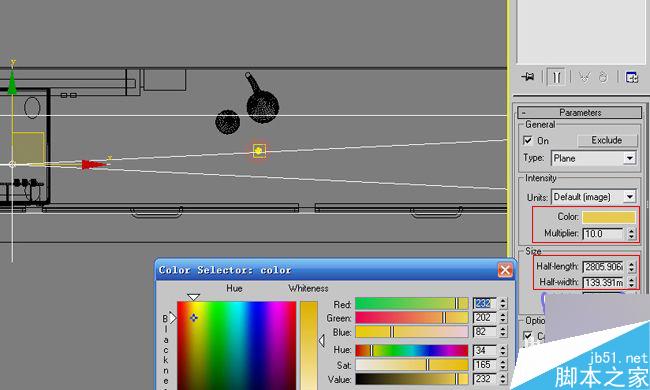Screen dimensions: 650x390
Task: Click the Value spinner arrows
Action: tap(503, 379)
